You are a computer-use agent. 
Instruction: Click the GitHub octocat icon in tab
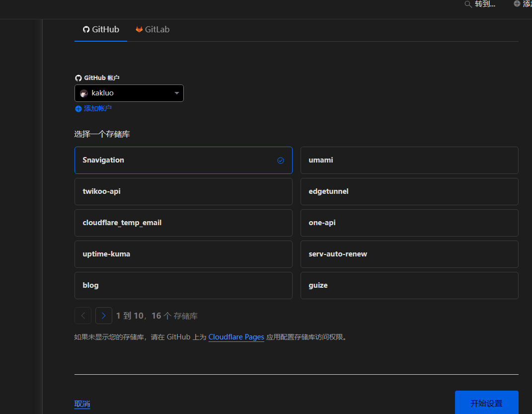(86, 29)
